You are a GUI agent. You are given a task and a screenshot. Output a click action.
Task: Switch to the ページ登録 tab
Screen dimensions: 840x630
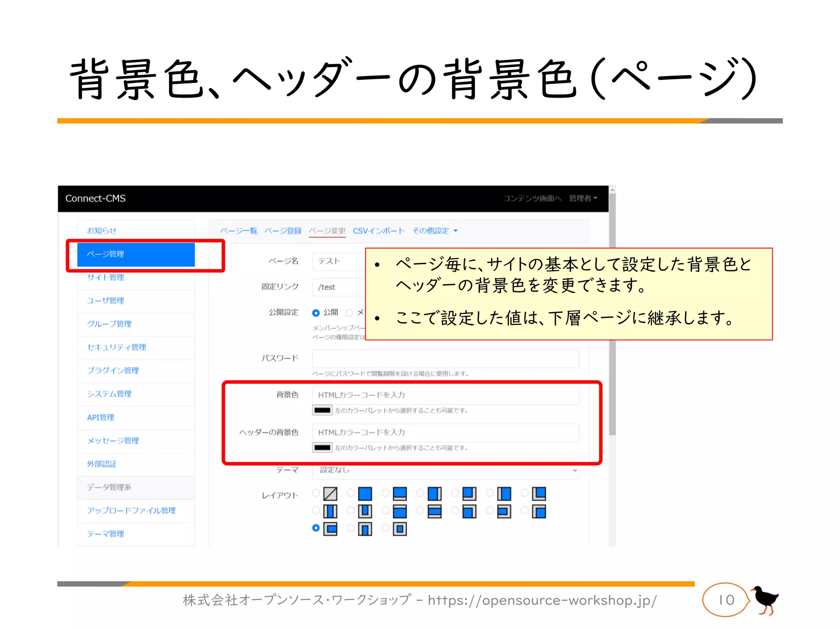283,231
